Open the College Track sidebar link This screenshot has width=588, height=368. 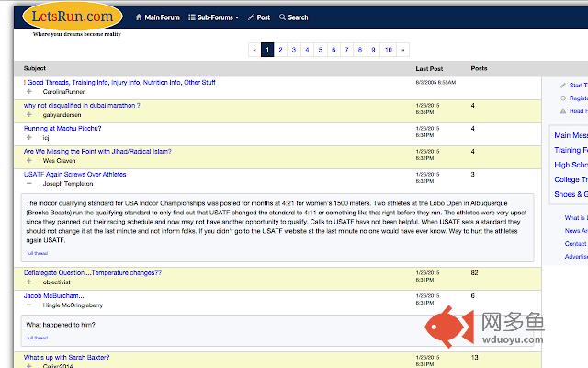(x=571, y=179)
